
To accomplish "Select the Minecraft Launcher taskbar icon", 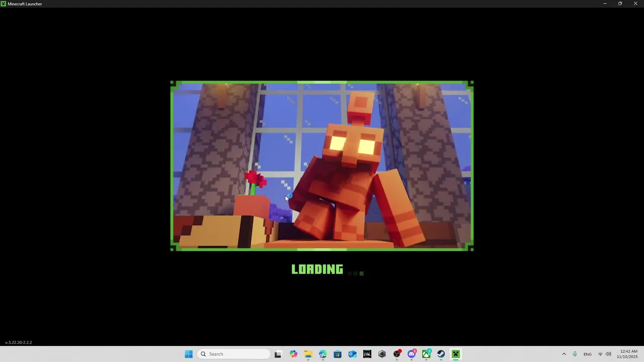I will tap(456, 354).
